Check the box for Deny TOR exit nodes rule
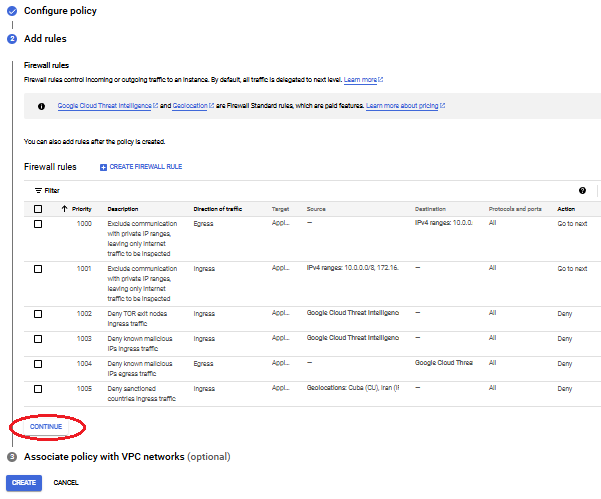Viewport: 601px width, 499px height. coord(38,314)
